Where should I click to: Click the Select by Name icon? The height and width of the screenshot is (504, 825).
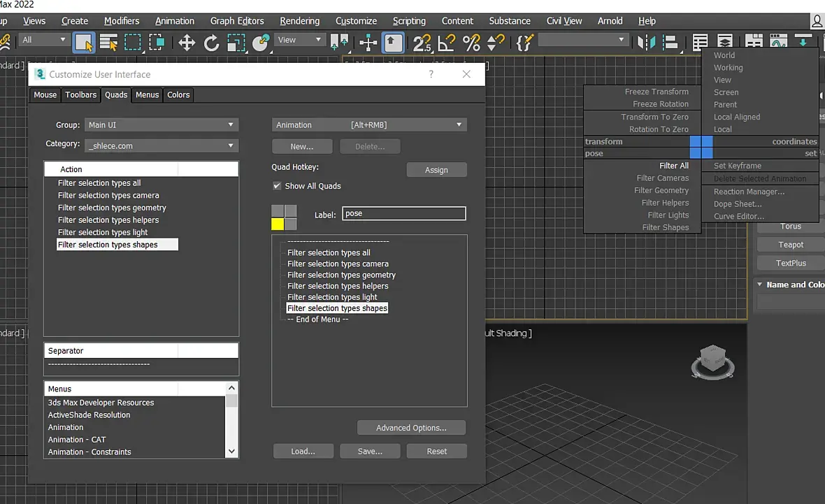click(x=108, y=43)
